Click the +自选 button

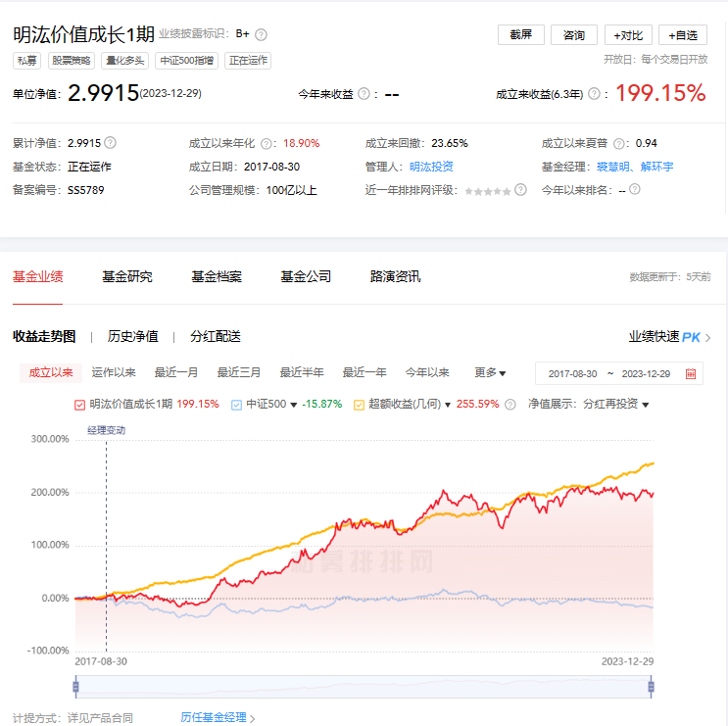pos(683,35)
